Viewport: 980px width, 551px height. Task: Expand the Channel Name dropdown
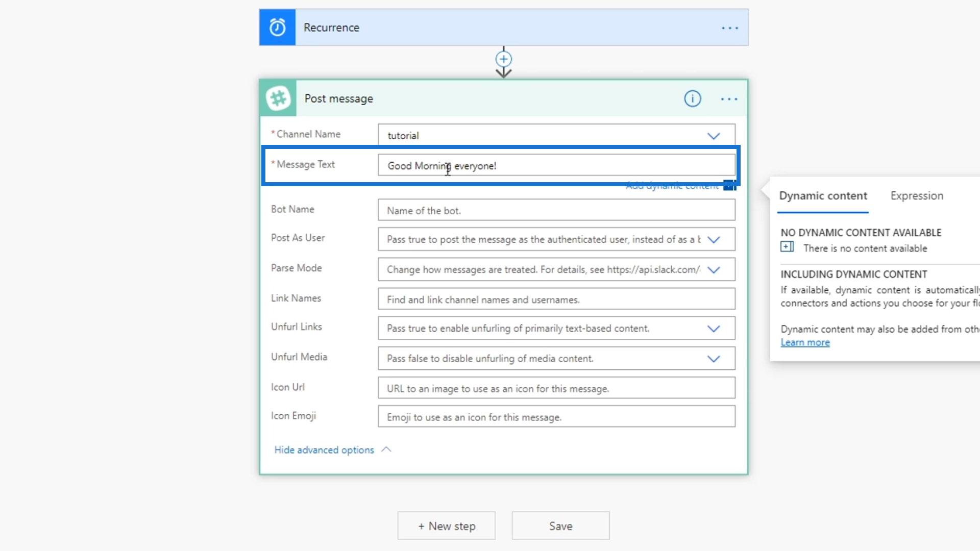(x=713, y=136)
